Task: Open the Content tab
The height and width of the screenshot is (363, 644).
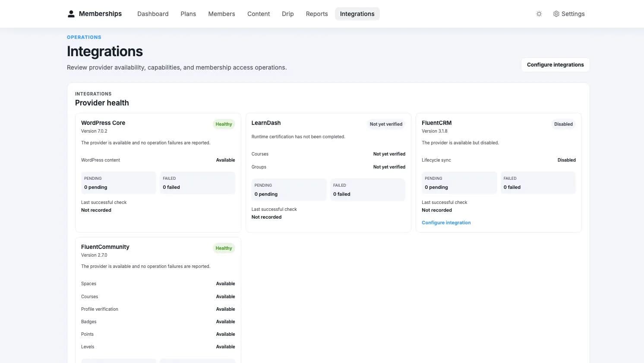Action: (x=259, y=14)
